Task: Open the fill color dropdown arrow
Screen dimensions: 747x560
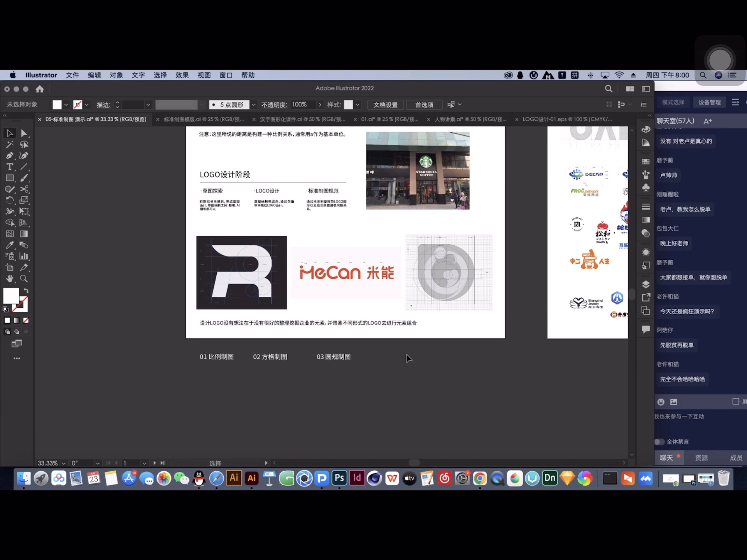Action: [66, 105]
